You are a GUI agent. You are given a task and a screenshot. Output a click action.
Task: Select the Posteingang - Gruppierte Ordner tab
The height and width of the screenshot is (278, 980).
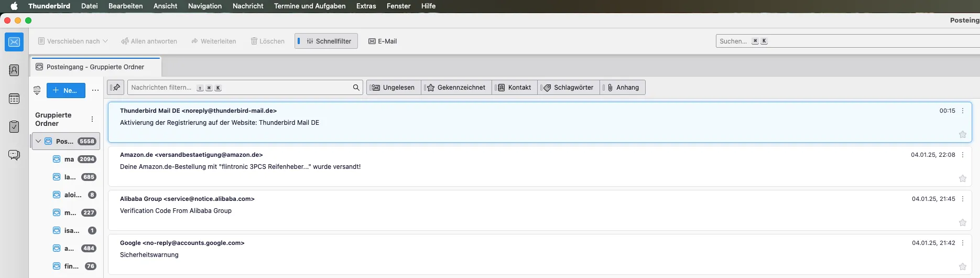click(96, 67)
